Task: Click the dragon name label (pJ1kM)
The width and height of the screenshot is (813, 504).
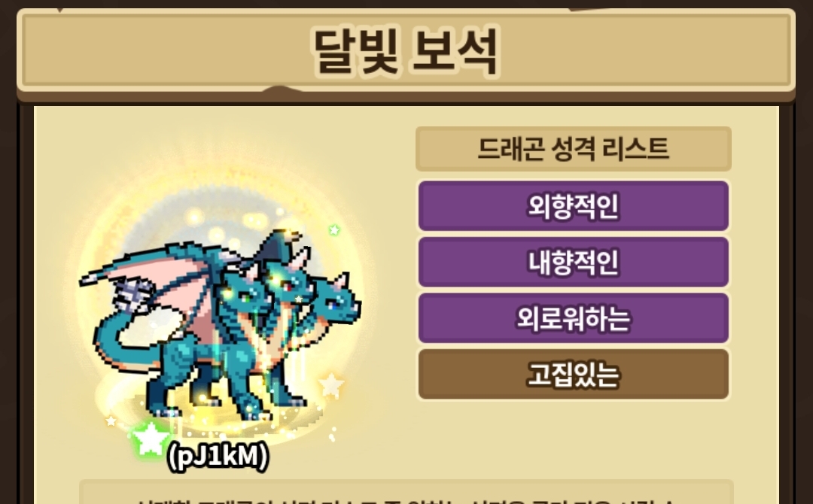Action: pyautogui.click(x=218, y=456)
